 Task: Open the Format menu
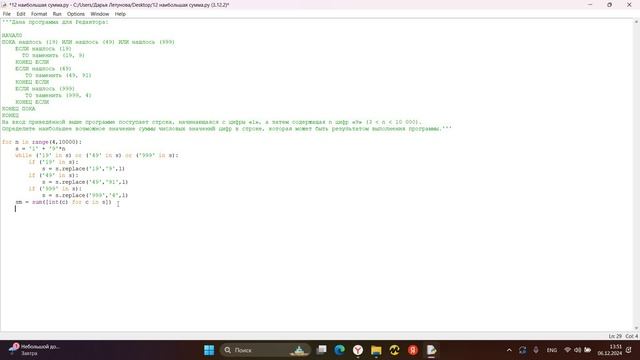coord(39,14)
